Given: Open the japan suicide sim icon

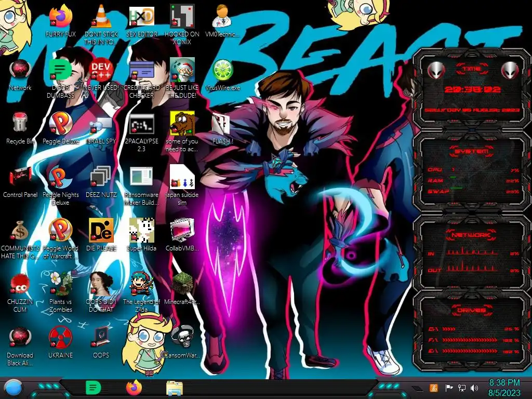Looking at the screenshot, I should pos(182,177).
